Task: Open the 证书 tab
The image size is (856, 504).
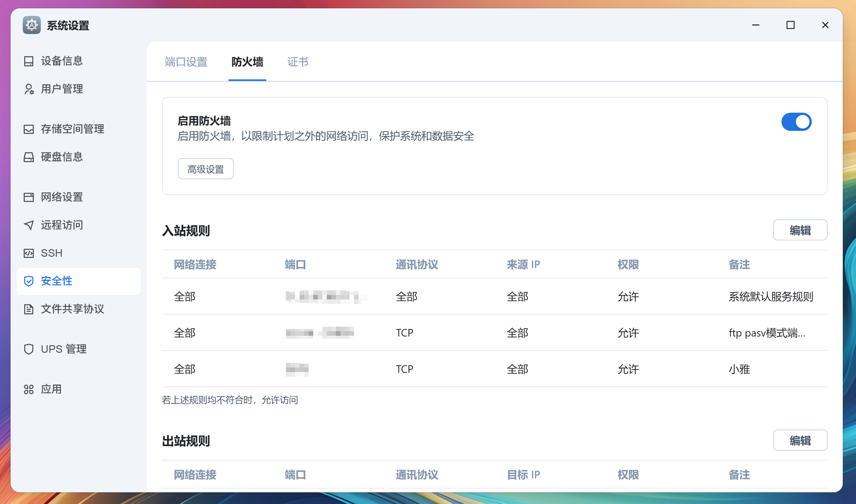Action: pyautogui.click(x=298, y=62)
